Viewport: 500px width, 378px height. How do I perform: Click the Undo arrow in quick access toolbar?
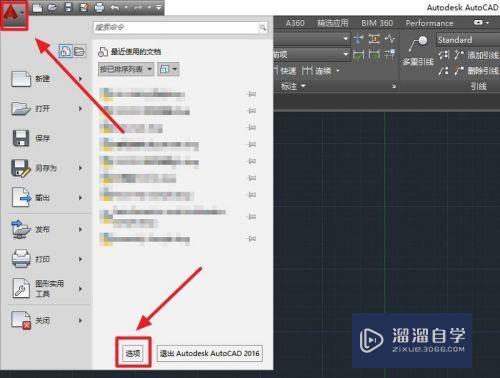[115, 8]
